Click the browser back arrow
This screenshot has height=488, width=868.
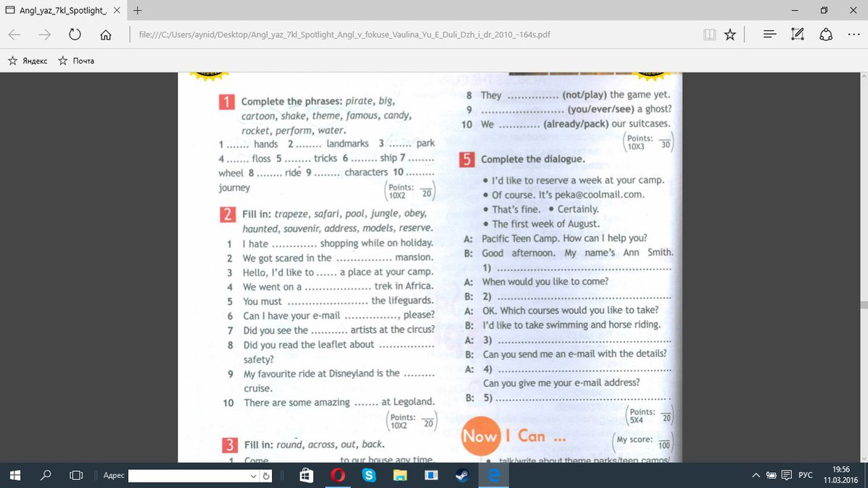click(x=15, y=34)
